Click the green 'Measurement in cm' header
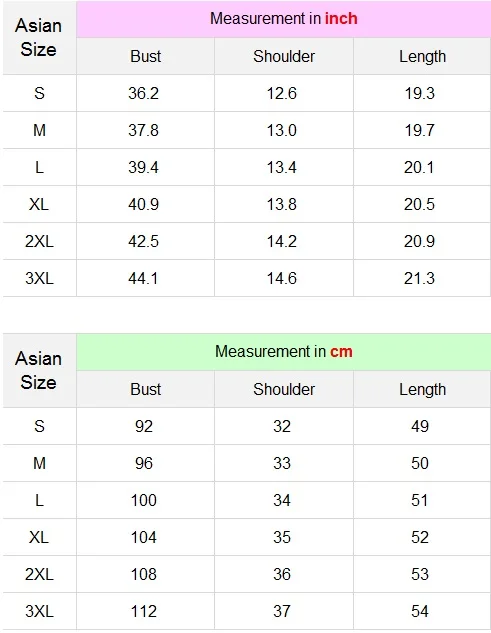491x633 pixels. [x=283, y=352]
